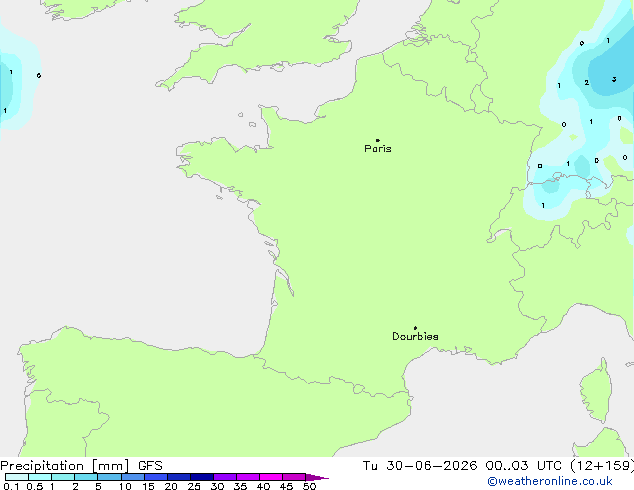This screenshot has width=634, height=490.
Task: Open the weatheronline.co.uk copyright link
Action: pyautogui.click(x=550, y=481)
